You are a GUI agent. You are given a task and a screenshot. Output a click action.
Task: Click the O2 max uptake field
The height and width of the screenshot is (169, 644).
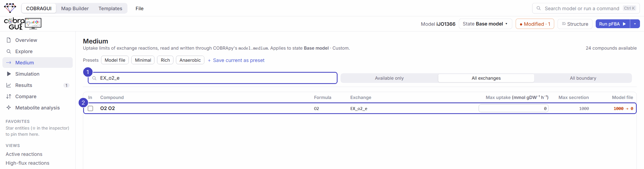(x=513, y=108)
